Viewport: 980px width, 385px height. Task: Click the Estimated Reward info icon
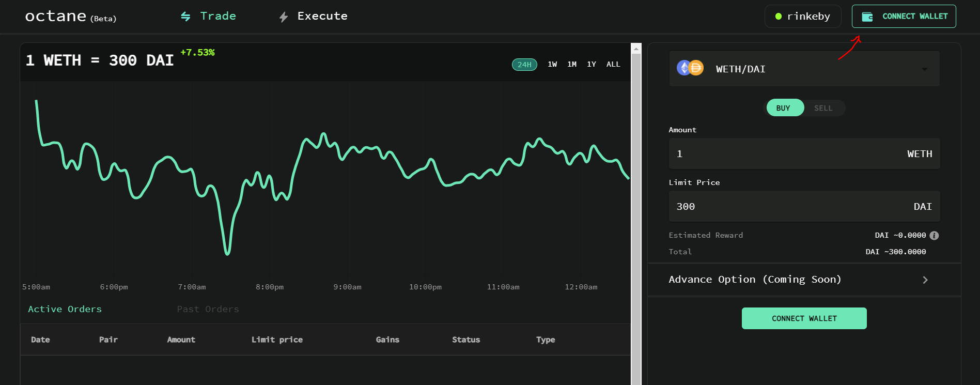point(934,236)
